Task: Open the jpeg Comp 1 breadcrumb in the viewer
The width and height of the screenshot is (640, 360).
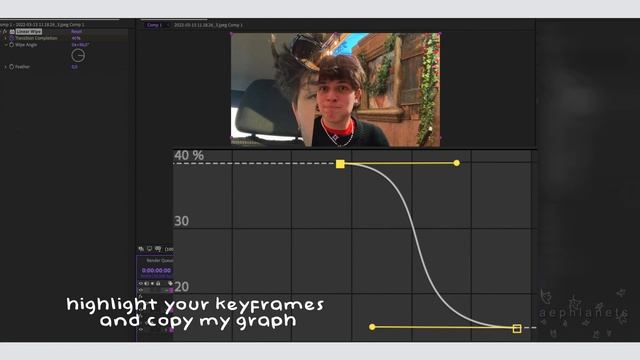Action: tap(208, 25)
